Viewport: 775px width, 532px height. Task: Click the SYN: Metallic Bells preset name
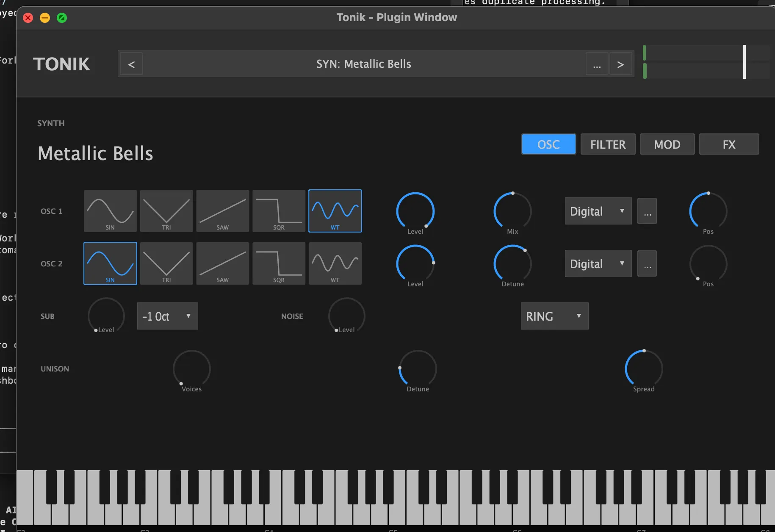(364, 64)
